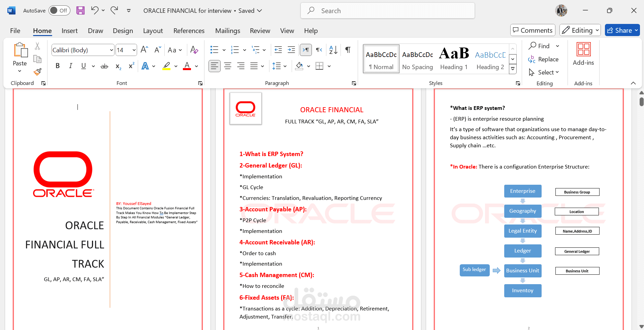Open the Clipboard pane launcher

point(43,83)
